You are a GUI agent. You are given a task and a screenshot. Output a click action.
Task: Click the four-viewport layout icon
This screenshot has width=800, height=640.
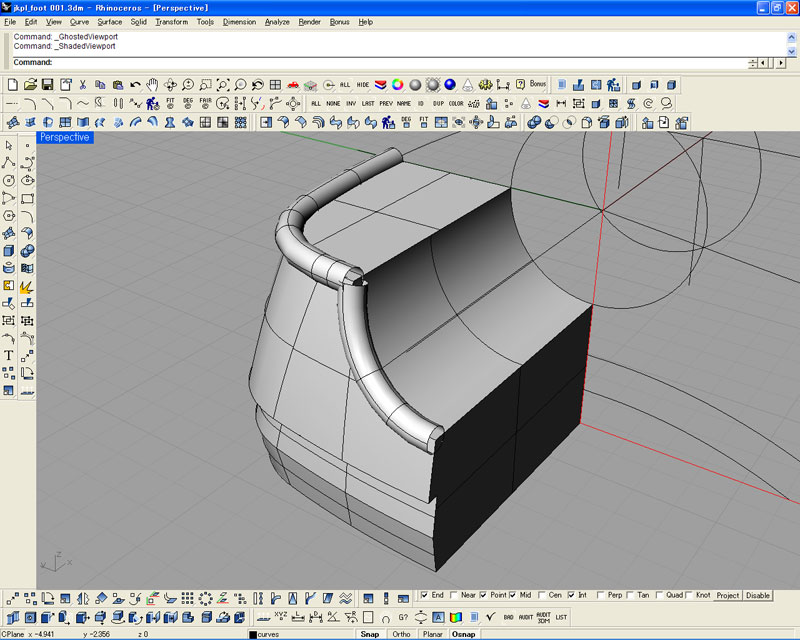pos(275,85)
